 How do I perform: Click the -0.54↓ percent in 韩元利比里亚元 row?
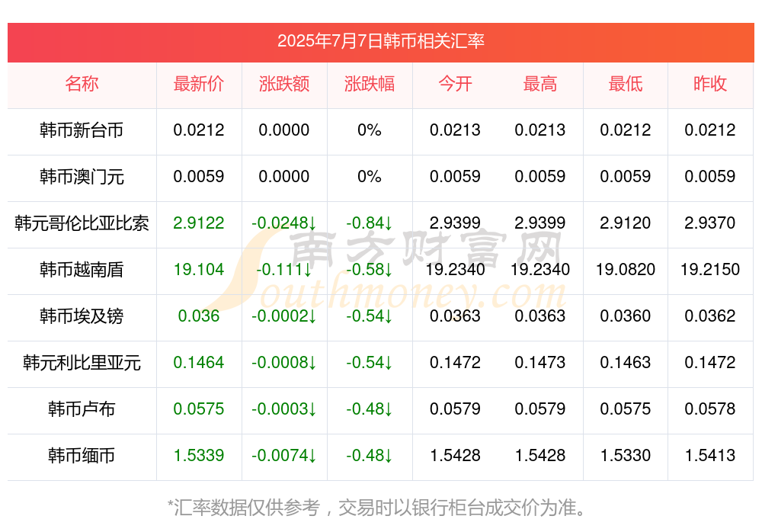(370, 363)
